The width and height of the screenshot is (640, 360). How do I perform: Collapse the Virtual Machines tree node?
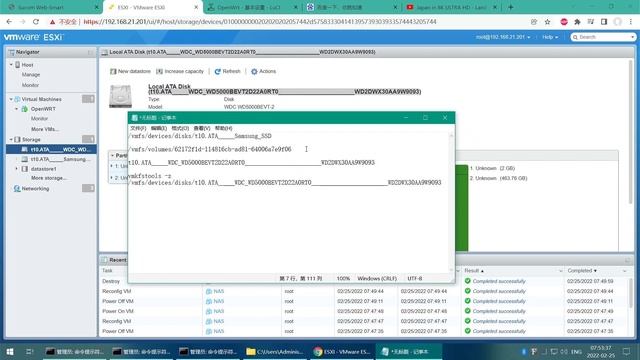point(11,99)
